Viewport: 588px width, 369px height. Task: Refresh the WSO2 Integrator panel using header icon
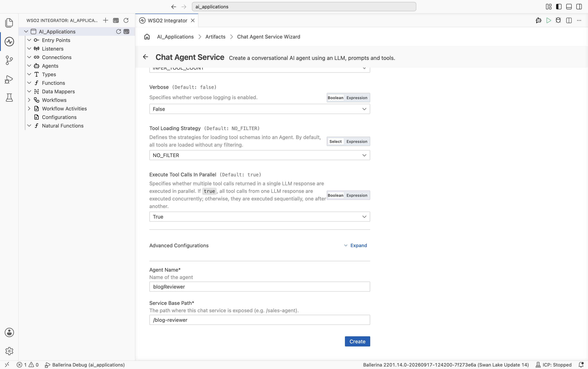126,20
